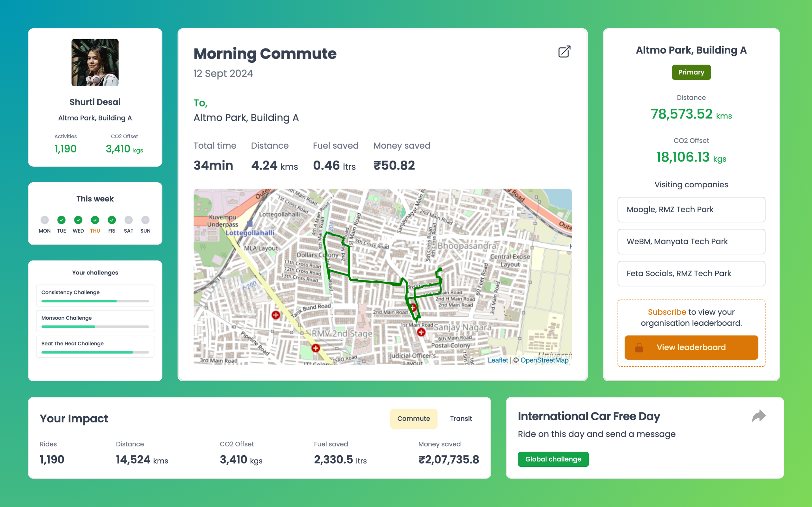Screen dimensions: 812x507
Task: Click Shurti Desai profile photo
Action: point(95,63)
